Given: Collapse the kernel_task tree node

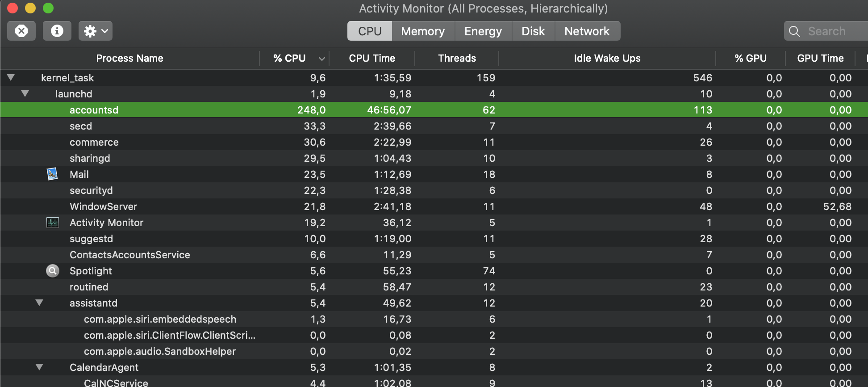Looking at the screenshot, I should [x=11, y=77].
